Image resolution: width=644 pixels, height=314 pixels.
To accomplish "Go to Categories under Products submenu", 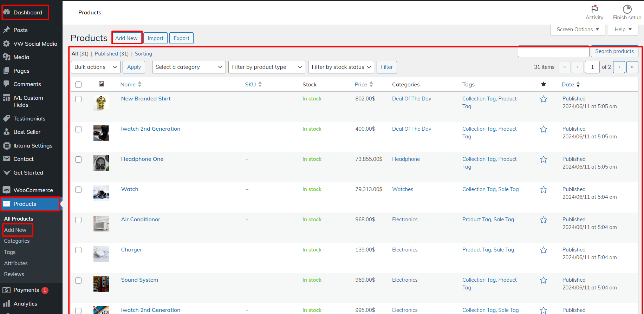I will pos(17,241).
